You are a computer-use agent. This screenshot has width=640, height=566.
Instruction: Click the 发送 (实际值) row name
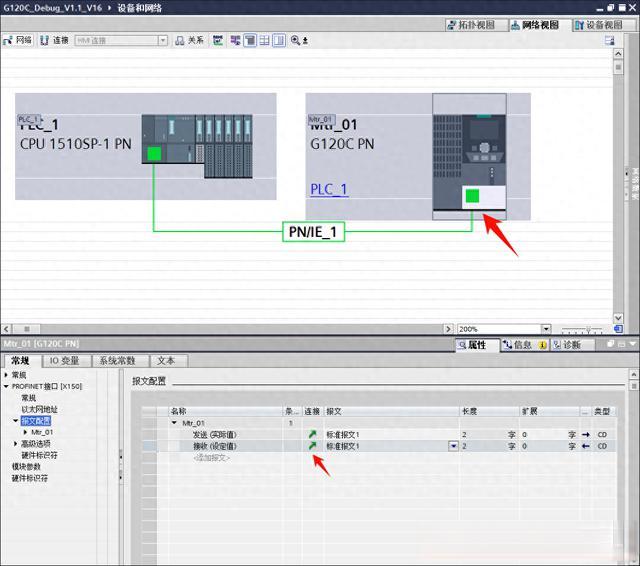point(215,435)
